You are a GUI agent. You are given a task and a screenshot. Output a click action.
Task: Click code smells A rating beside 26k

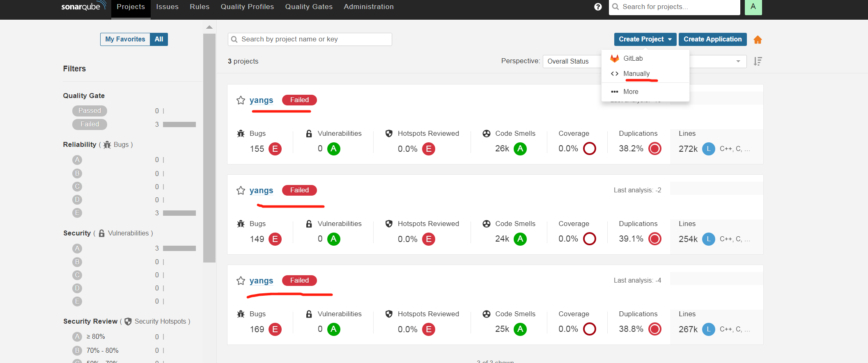(x=520, y=148)
